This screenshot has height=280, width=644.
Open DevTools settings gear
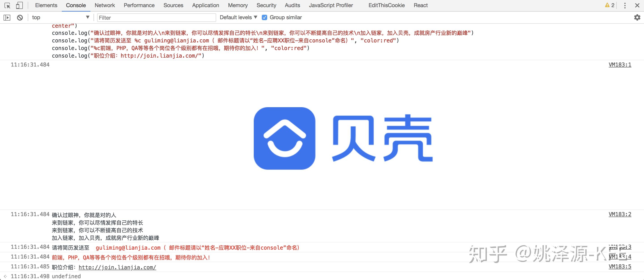click(x=637, y=17)
